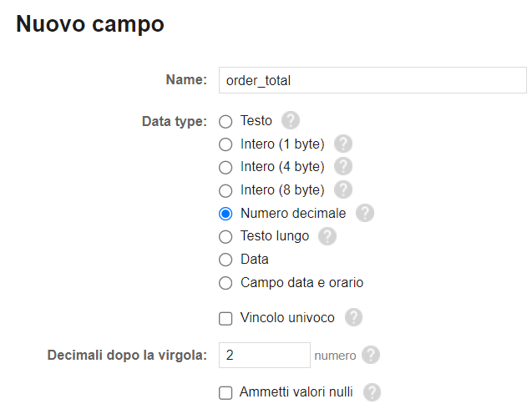This screenshot has height=409, width=532.
Task: Select the Numero decimale radio button
Action: coord(225,214)
